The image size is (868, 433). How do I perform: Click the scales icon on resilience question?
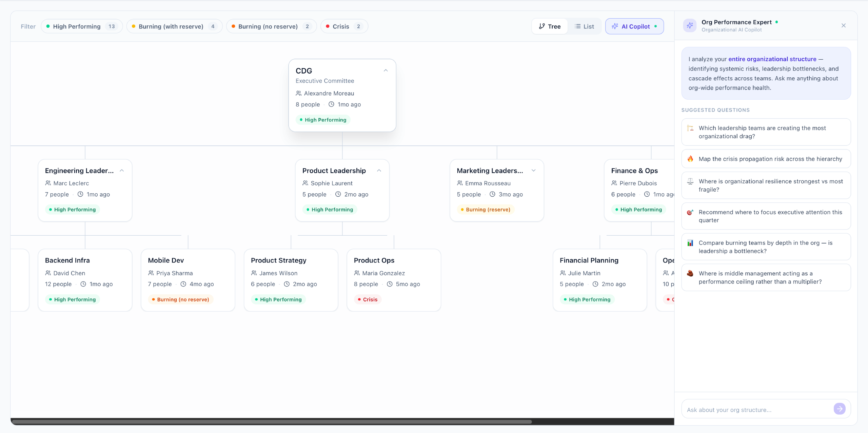(x=690, y=181)
